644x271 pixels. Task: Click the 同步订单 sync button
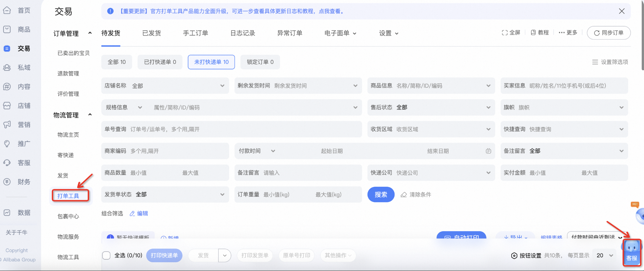[609, 33]
